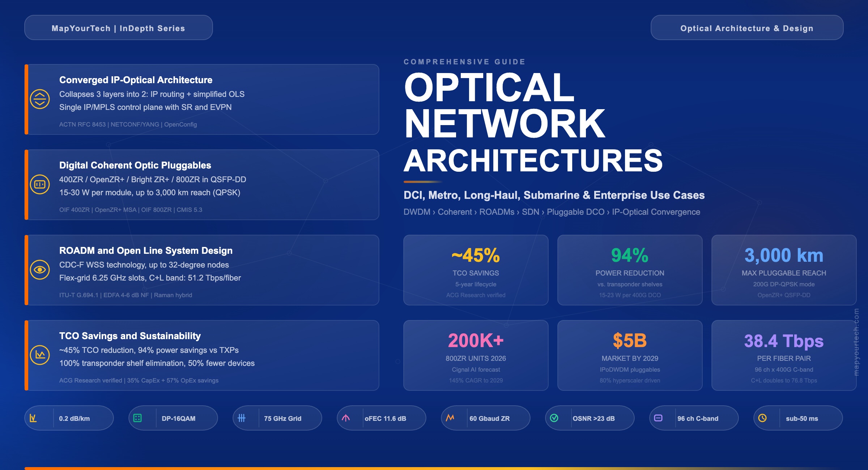Screen dimensions: 868x470
Task: Click the OpenZR+ QSFP-DD text
Action: (784, 295)
